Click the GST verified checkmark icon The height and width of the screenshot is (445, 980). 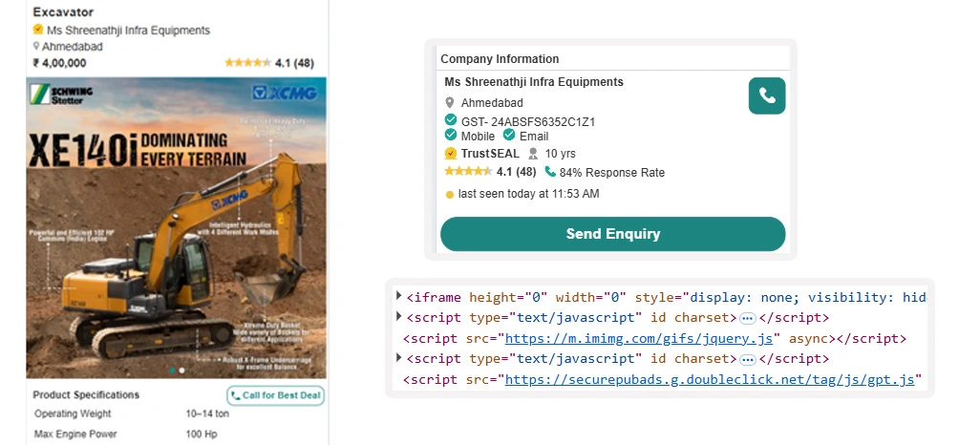451,120
